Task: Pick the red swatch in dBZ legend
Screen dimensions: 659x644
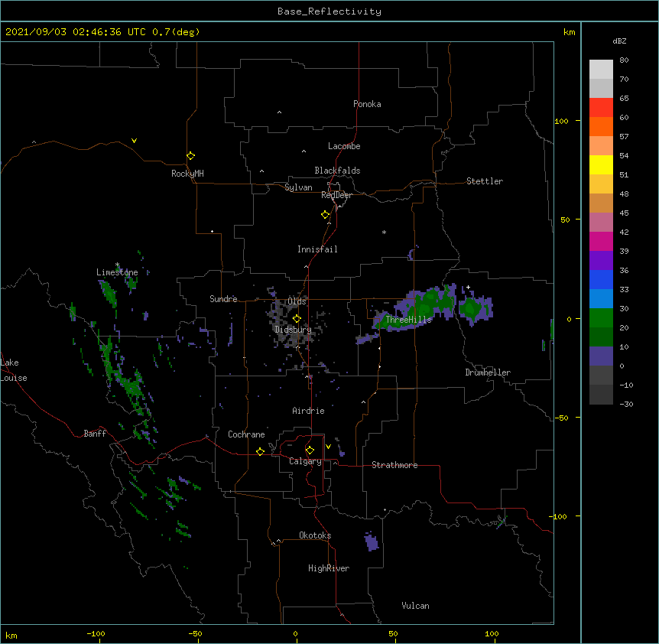Action: click(601, 107)
